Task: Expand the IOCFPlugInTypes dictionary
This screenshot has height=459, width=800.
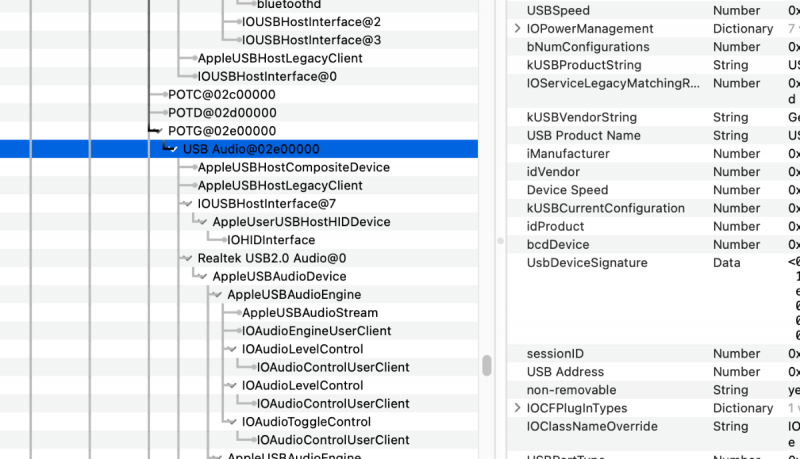Action: 517,408
